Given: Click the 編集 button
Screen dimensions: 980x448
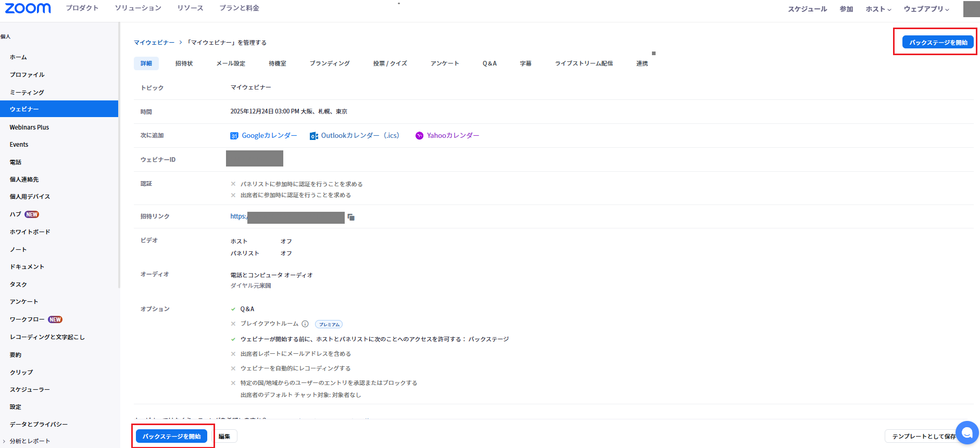Looking at the screenshot, I should pos(224,437).
